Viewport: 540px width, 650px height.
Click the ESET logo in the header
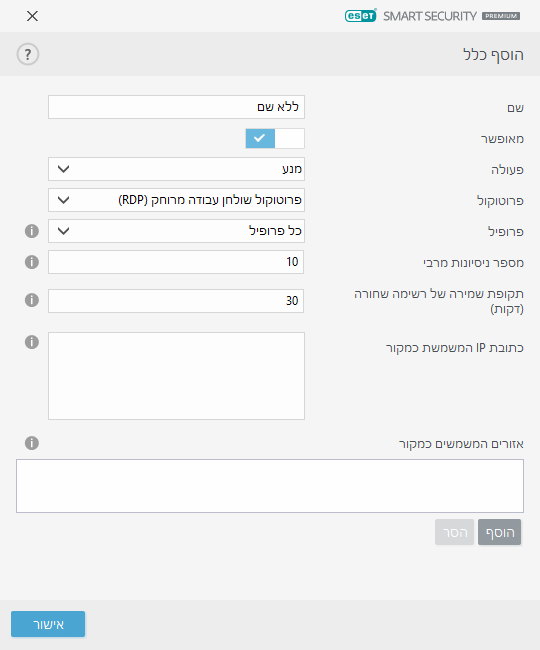pos(361,16)
